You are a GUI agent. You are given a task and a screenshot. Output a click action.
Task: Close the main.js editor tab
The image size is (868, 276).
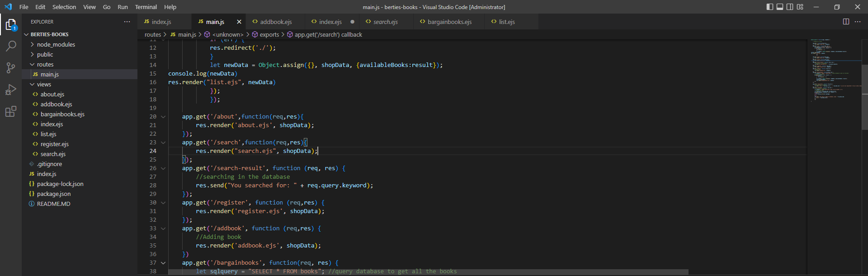(239, 22)
